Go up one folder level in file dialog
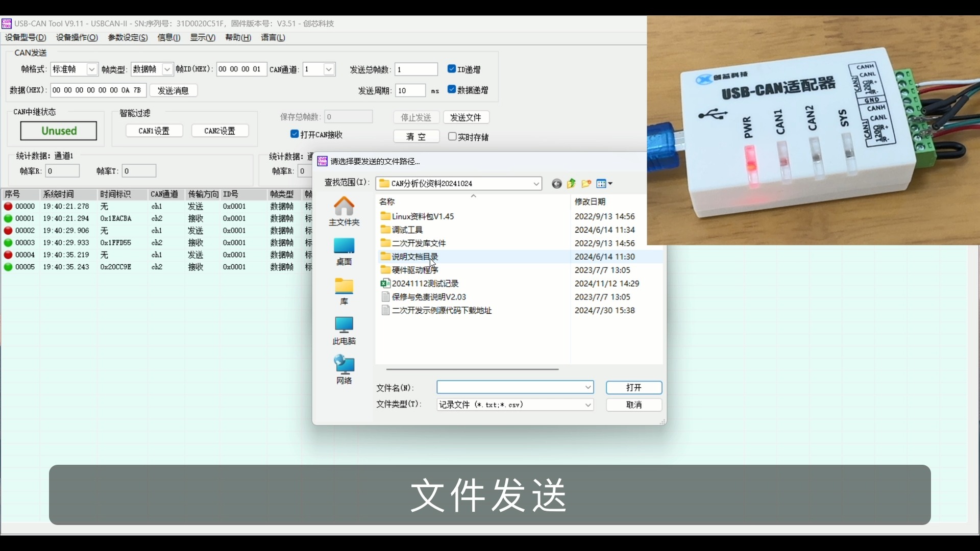The image size is (980, 551). click(x=571, y=184)
